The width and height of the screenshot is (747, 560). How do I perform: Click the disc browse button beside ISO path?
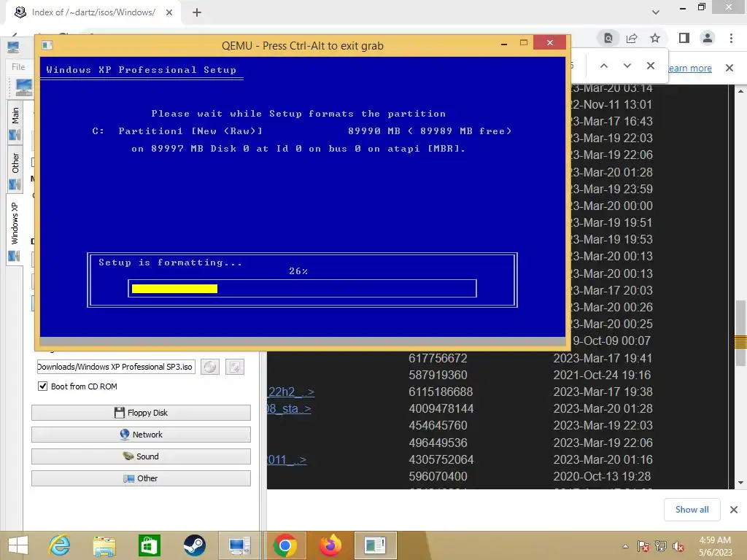coord(210,367)
